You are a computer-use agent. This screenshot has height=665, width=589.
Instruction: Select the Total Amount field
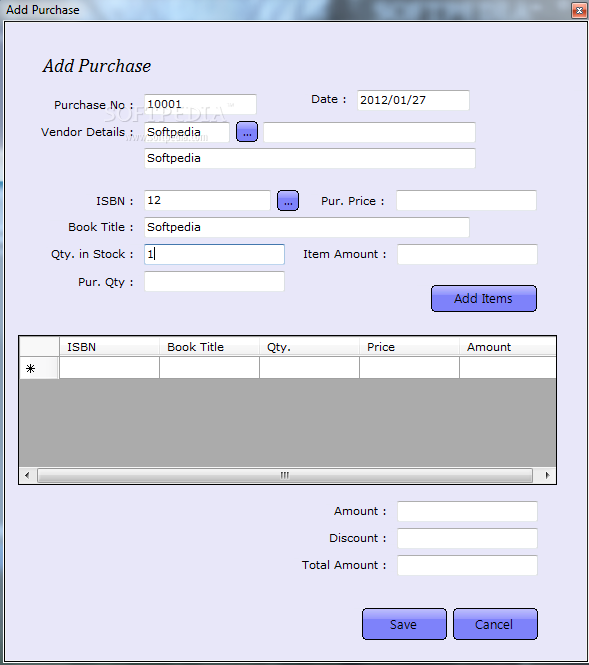(467, 565)
